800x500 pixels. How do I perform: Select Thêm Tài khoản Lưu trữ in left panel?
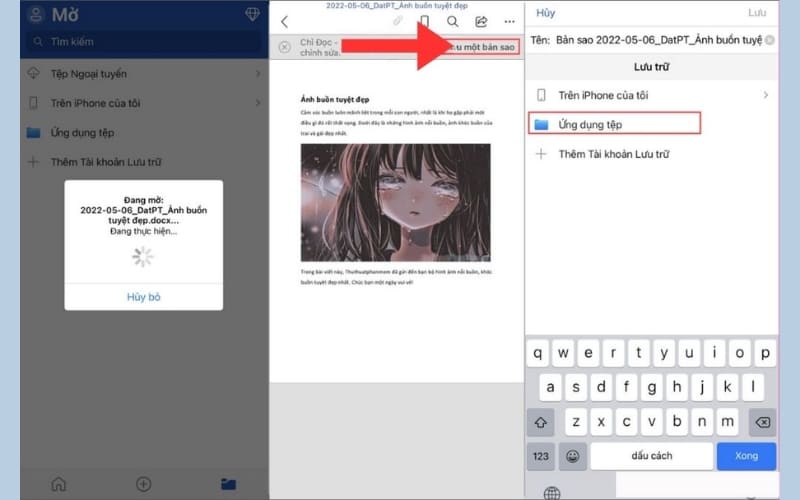tap(144, 162)
